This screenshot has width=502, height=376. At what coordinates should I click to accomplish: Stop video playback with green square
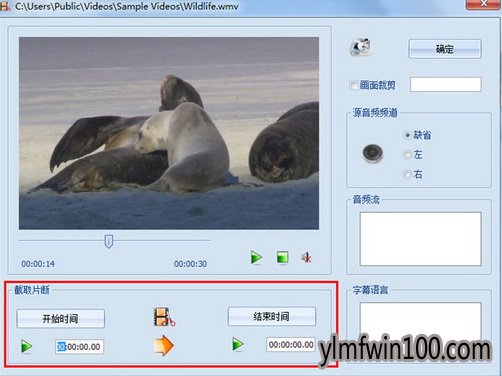coord(282,257)
